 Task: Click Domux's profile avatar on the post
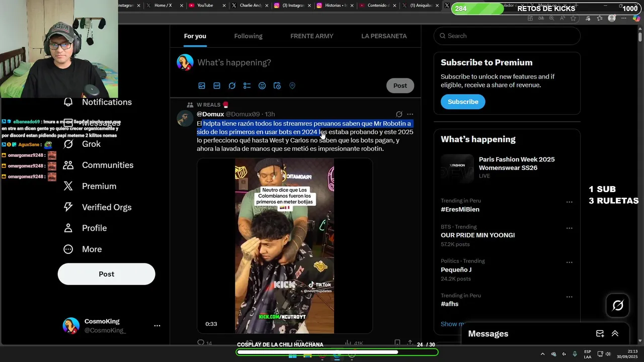point(185,118)
